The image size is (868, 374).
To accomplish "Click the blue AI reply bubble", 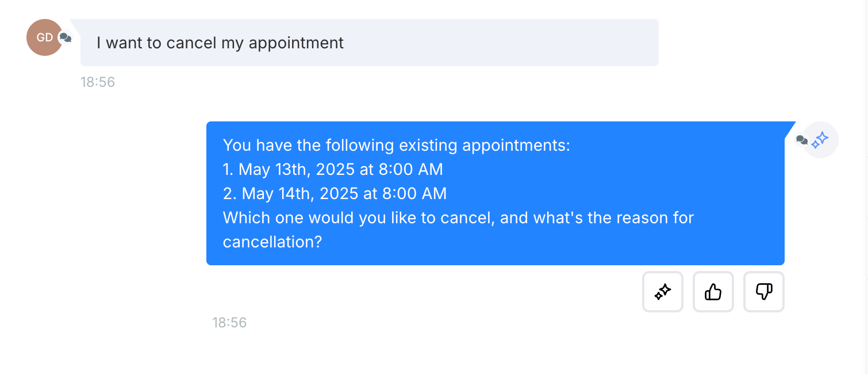I will click(x=496, y=193).
